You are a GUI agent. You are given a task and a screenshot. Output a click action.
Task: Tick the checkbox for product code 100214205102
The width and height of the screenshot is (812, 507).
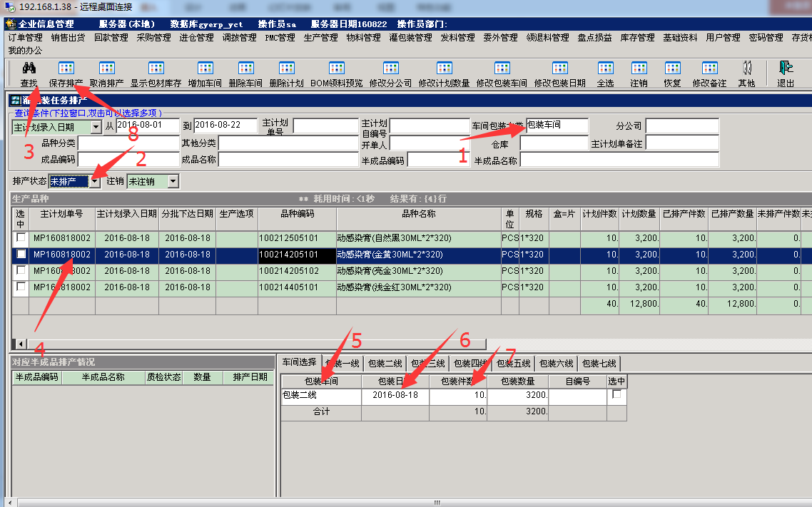pyautogui.click(x=21, y=270)
